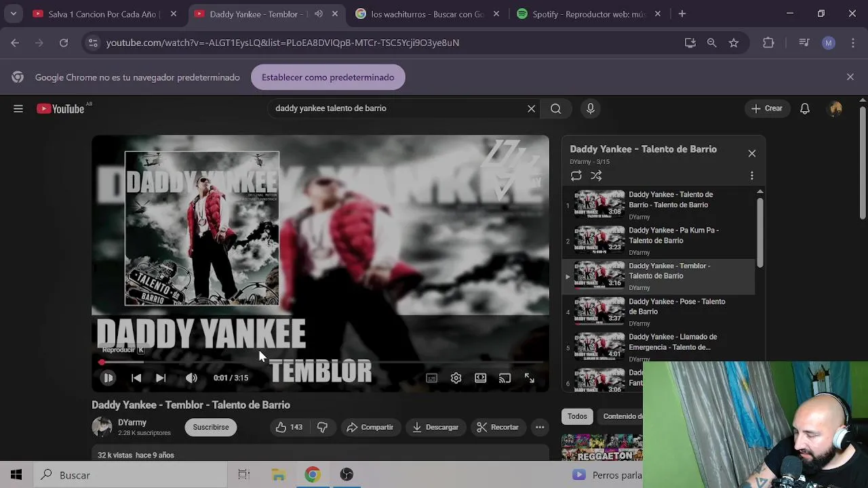Switch to los wachiturros Google tab
This screenshot has width=868, height=488.
pos(427,14)
